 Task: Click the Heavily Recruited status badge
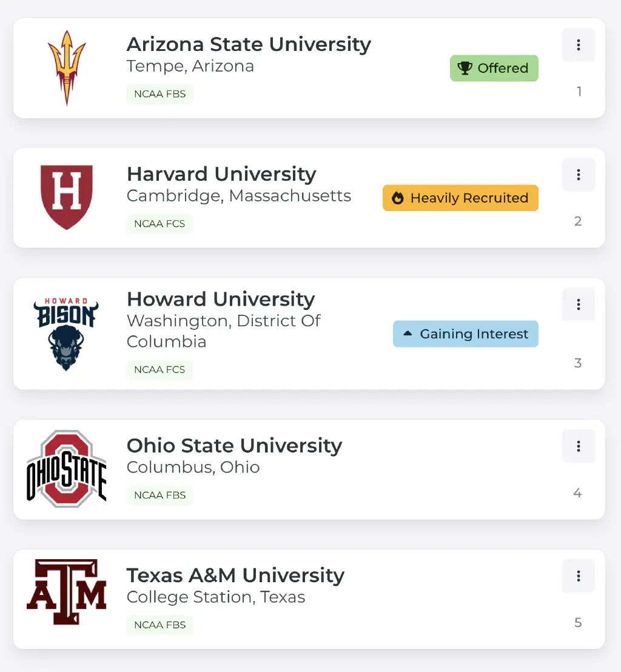point(460,198)
